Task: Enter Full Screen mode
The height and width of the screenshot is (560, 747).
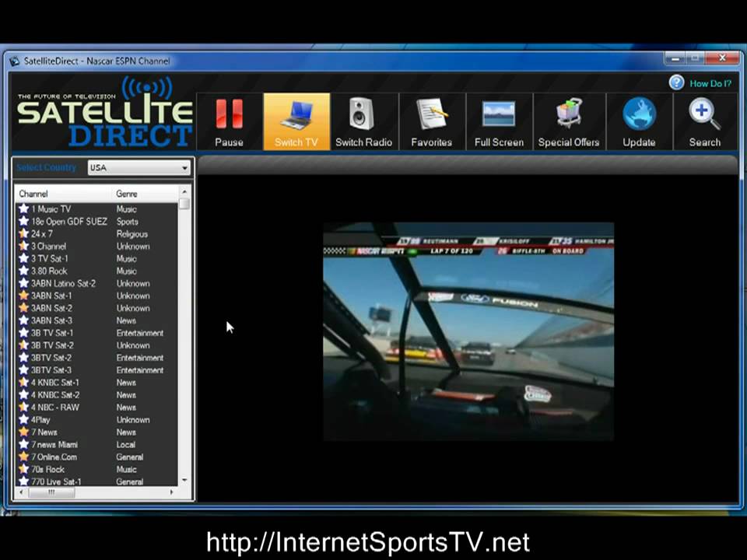Action: (x=499, y=122)
